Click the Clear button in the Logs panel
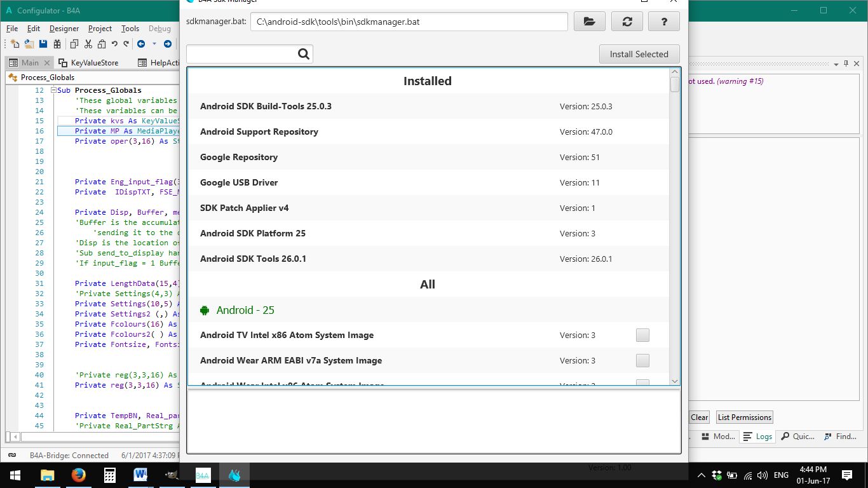The height and width of the screenshot is (488, 868). pos(699,417)
